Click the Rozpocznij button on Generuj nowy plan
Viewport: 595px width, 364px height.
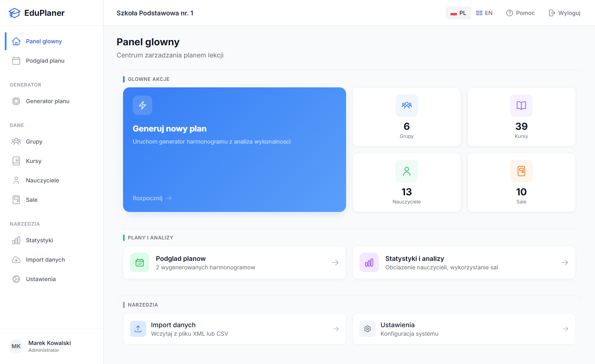click(152, 198)
